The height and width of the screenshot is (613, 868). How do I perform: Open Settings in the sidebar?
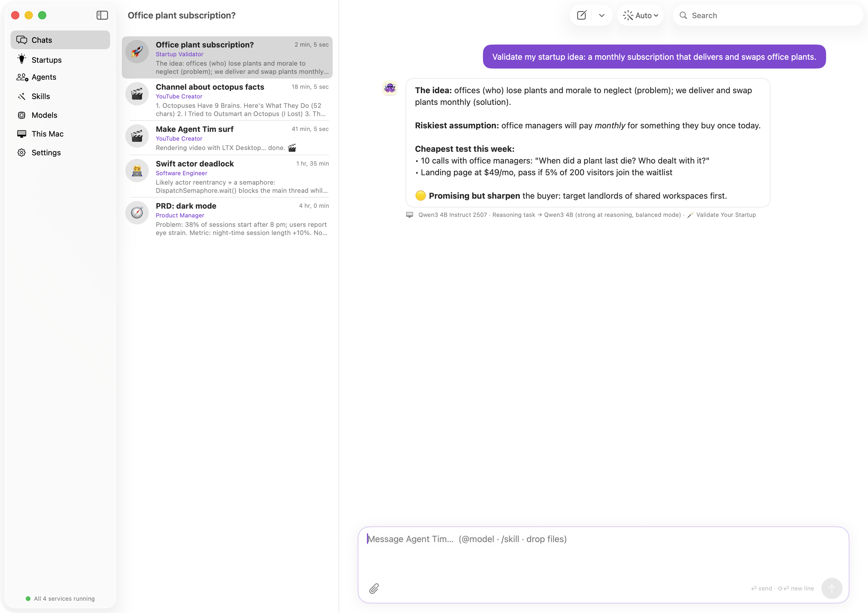click(x=60, y=152)
